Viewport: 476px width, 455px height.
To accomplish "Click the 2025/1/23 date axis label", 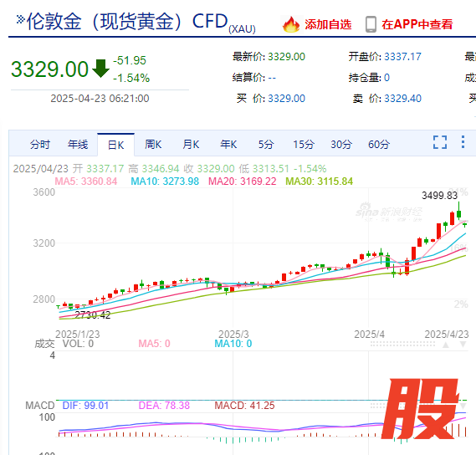I will pyautogui.click(x=78, y=335).
